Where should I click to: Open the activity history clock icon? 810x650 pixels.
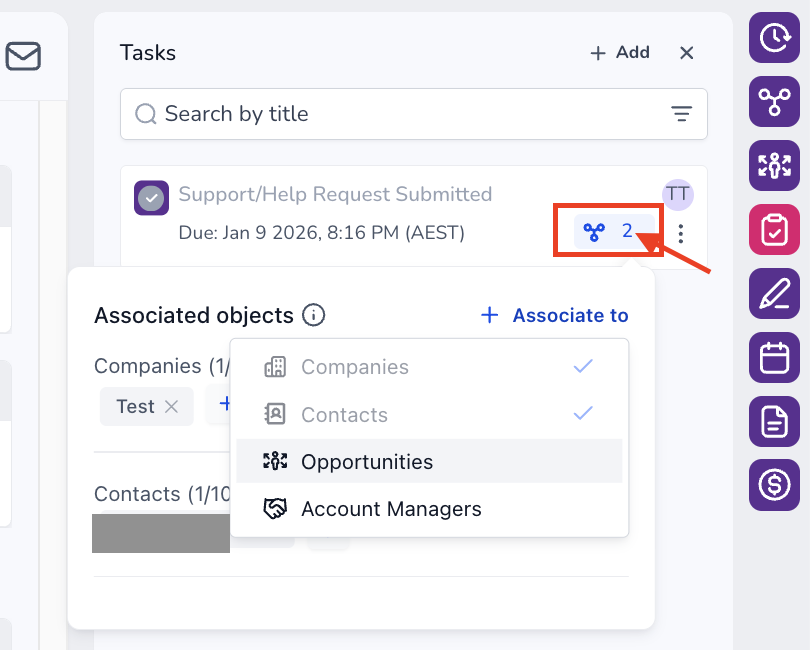coord(774,37)
